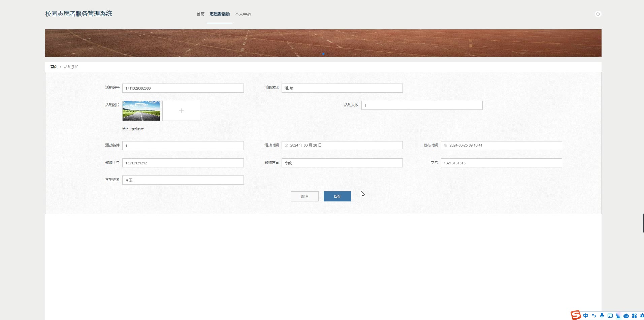
Task: Focus the 活动名称 input field
Action: [x=342, y=88]
